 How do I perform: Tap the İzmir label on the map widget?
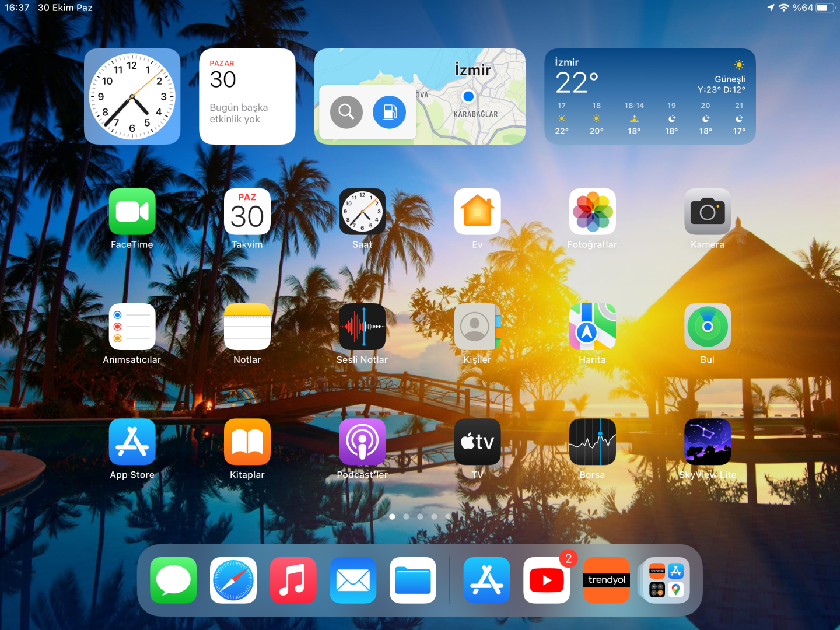pos(473,70)
